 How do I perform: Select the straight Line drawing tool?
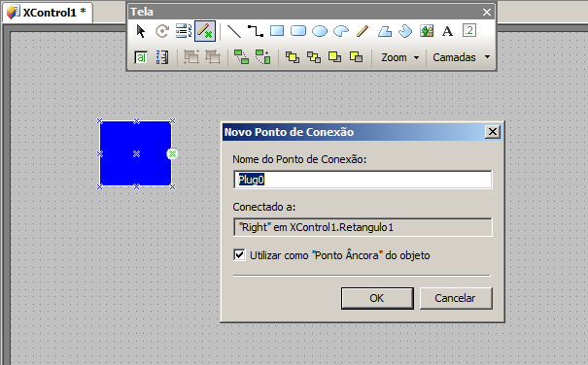(x=234, y=31)
